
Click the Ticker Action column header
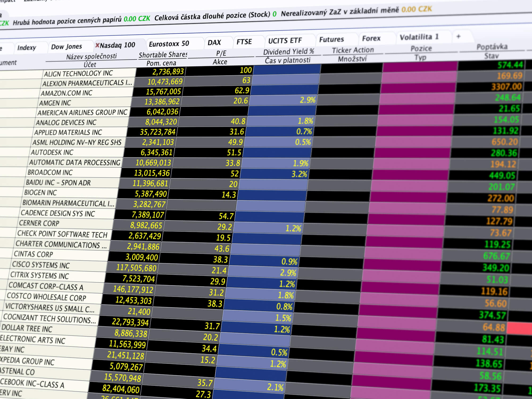pyautogui.click(x=353, y=50)
